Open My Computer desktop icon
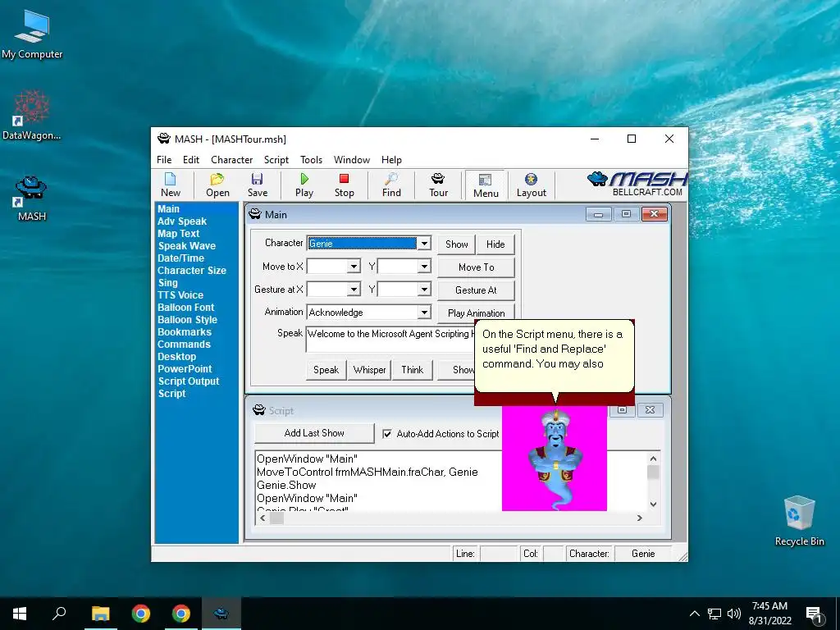840x630 pixels. (32, 34)
